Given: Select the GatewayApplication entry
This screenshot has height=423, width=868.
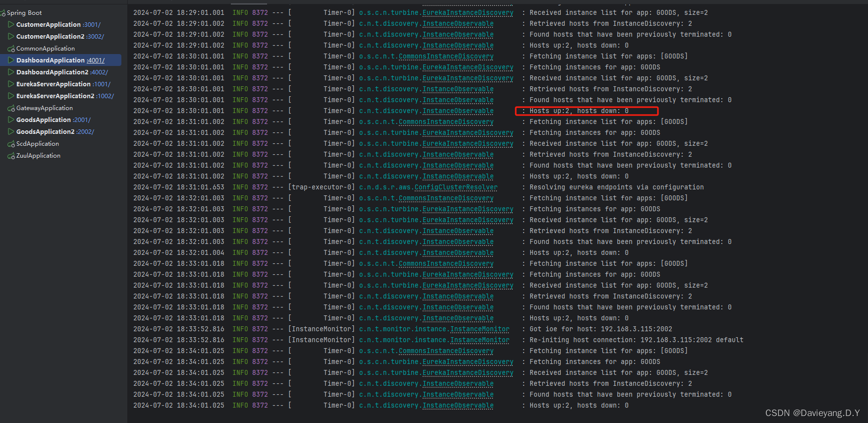Looking at the screenshot, I should click(45, 108).
